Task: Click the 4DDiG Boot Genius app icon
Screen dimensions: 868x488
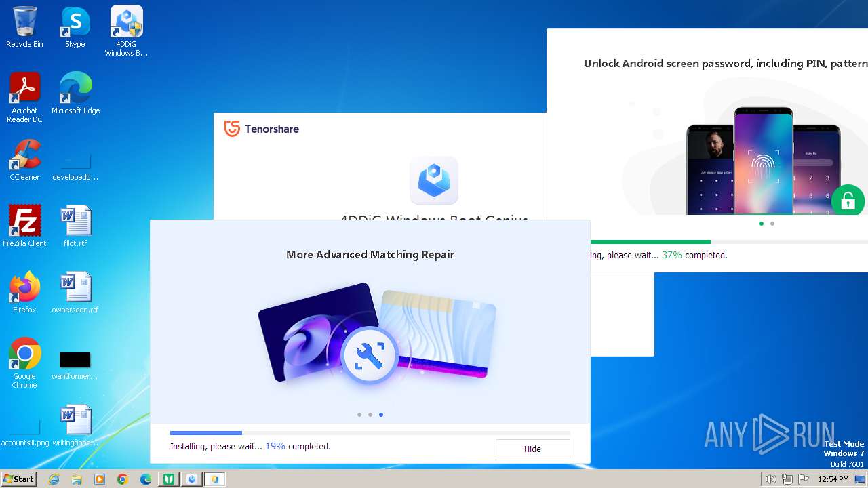Action: (x=434, y=180)
